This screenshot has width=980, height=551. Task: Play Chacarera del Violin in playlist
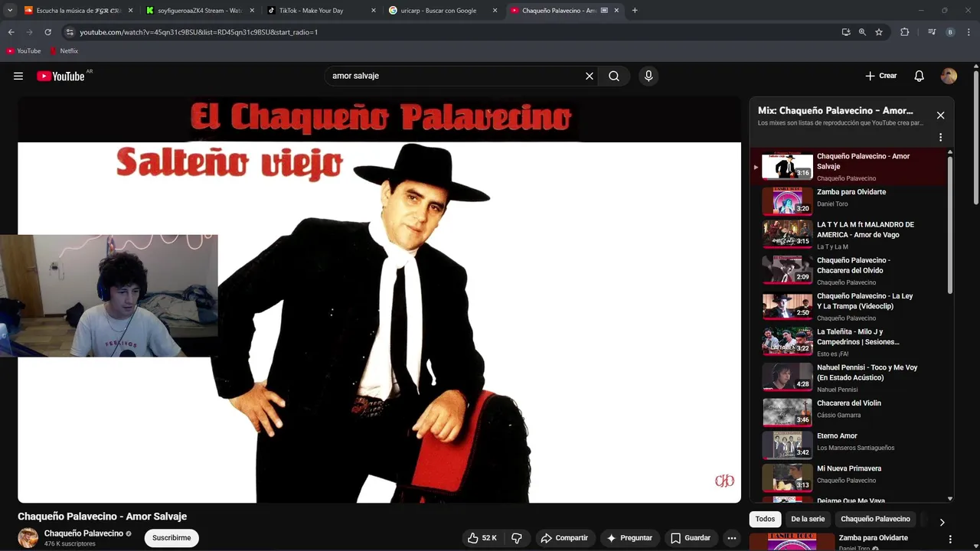(850, 412)
